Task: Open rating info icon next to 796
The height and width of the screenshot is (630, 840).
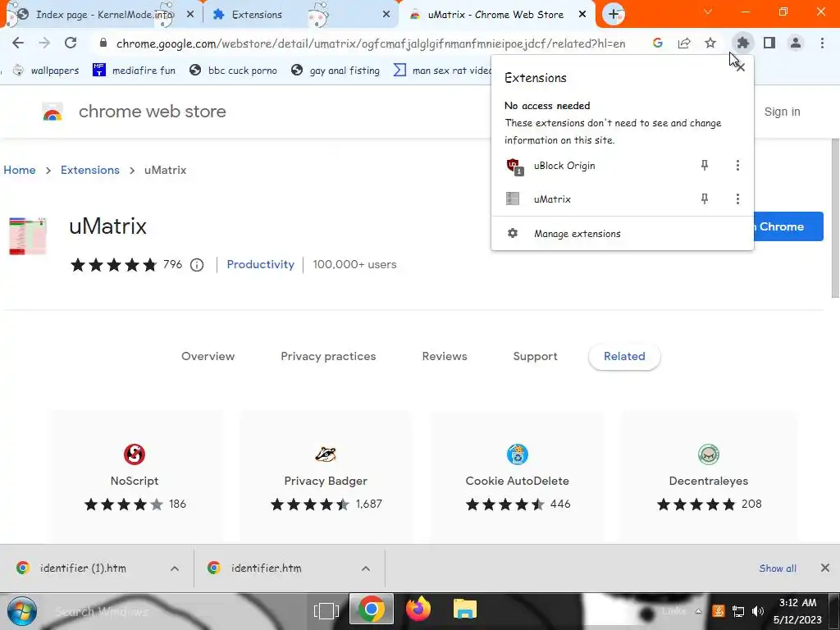Action: point(197,265)
